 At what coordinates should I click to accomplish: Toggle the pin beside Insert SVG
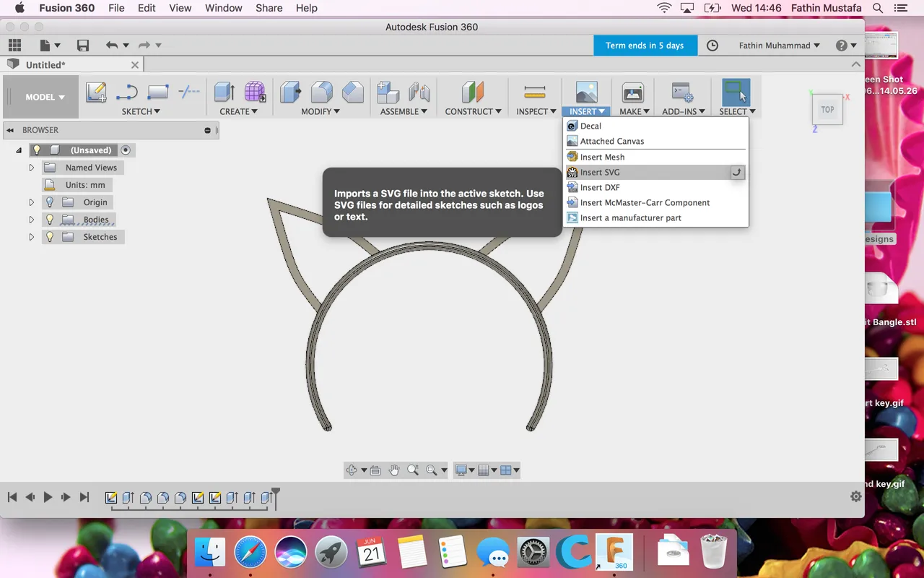(736, 172)
